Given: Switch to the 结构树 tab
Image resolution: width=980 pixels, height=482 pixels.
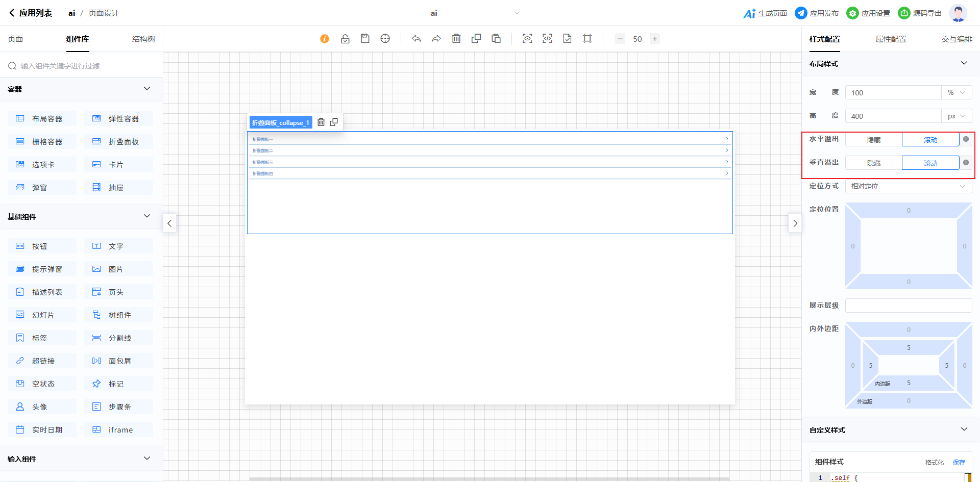Looking at the screenshot, I should pyautogui.click(x=143, y=39).
